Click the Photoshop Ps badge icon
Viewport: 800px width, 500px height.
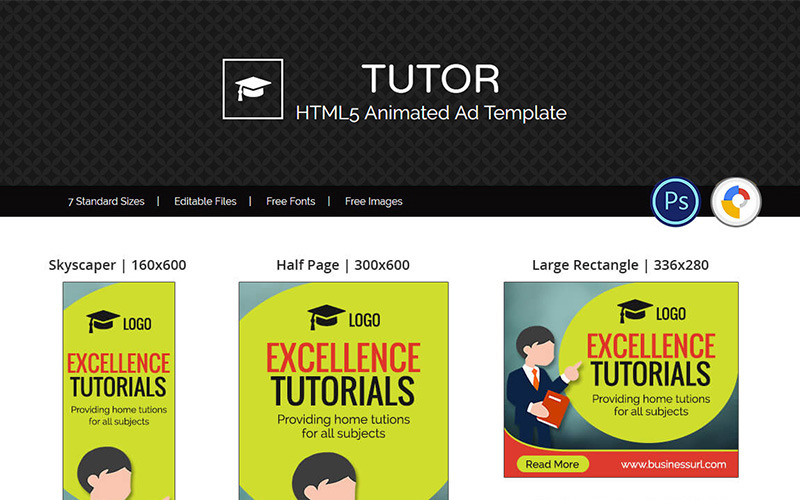pyautogui.click(x=676, y=202)
